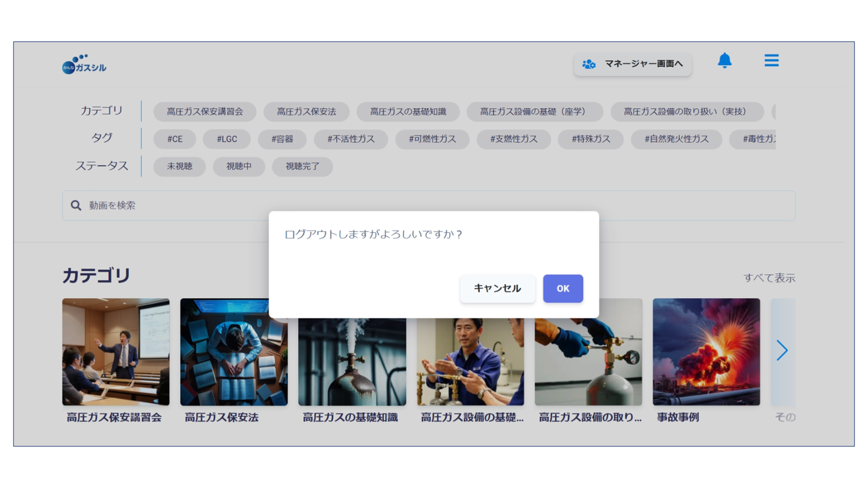
Task: Click the search magnifier icon
Action: click(75, 206)
